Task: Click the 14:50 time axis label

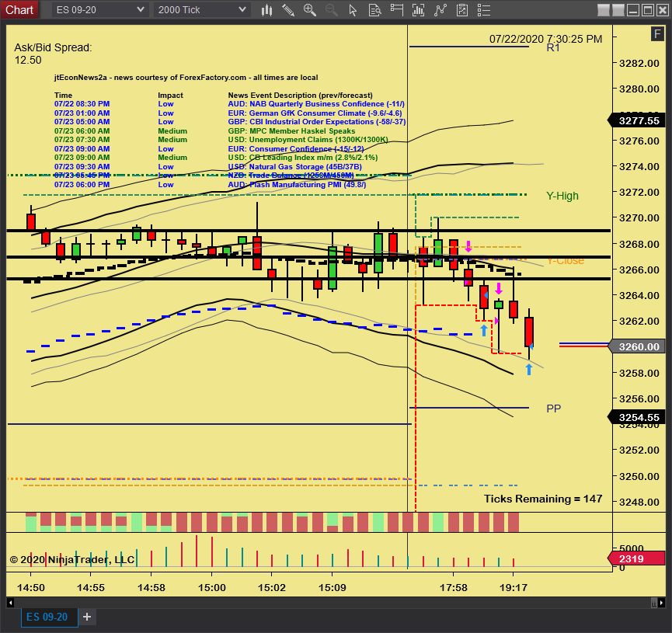Action: tap(30, 588)
